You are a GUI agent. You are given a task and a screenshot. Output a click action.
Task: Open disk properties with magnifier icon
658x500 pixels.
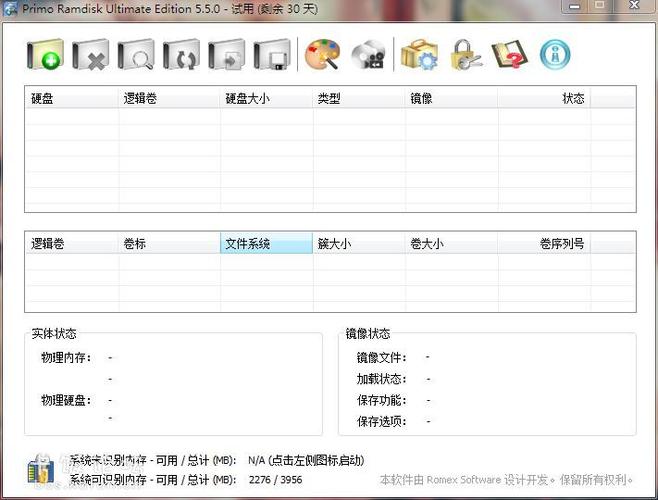tap(136, 55)
